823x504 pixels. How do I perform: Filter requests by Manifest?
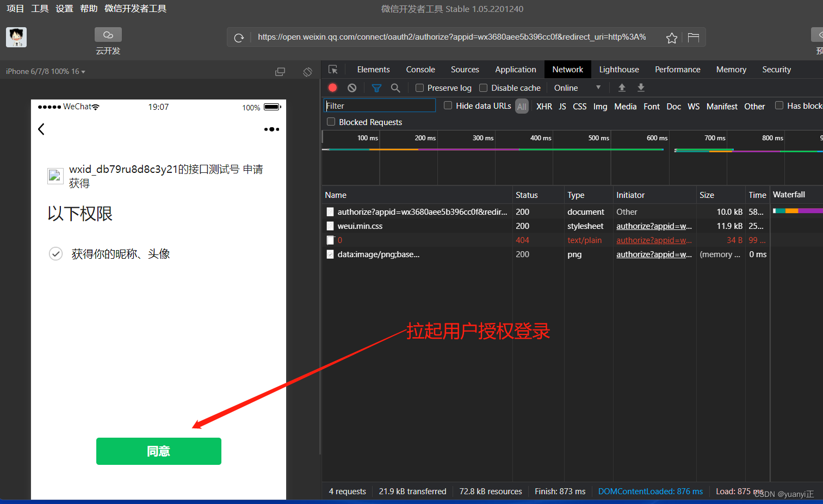tap(722, 107)
